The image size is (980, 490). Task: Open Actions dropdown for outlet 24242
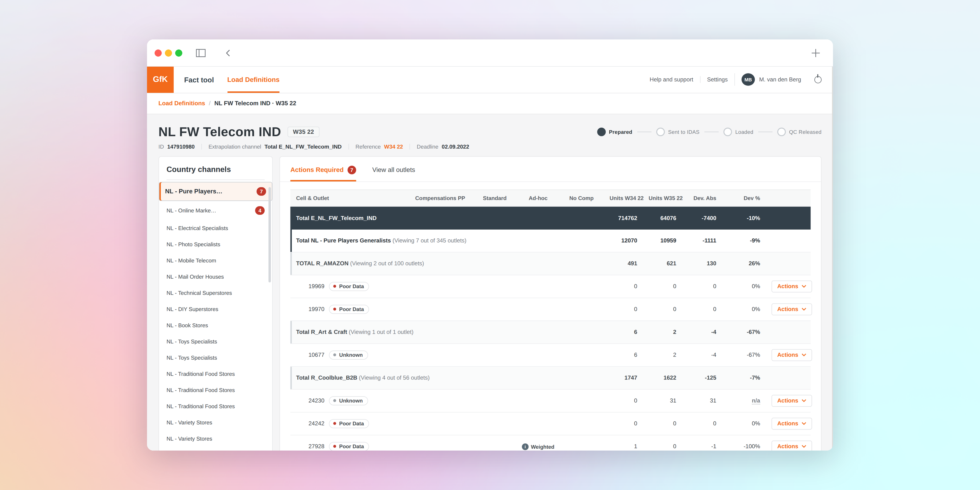tap(791, 423)
